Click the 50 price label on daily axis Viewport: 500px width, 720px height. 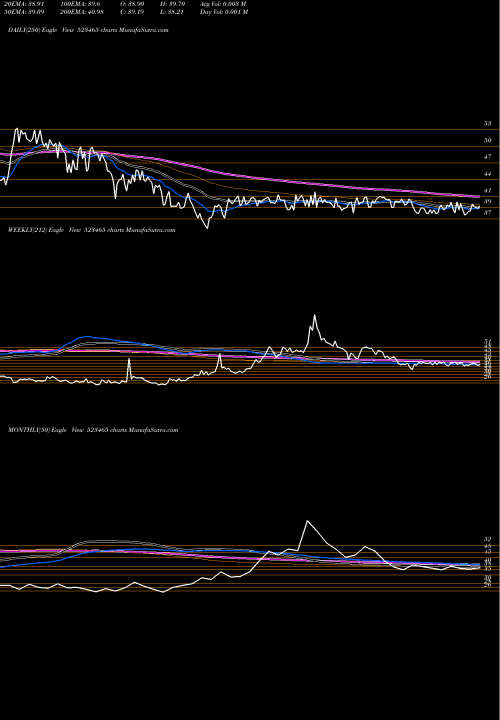pos(487,140)
